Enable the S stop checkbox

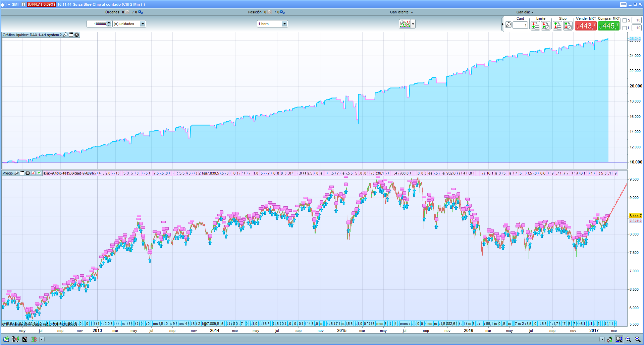(625, 20)
